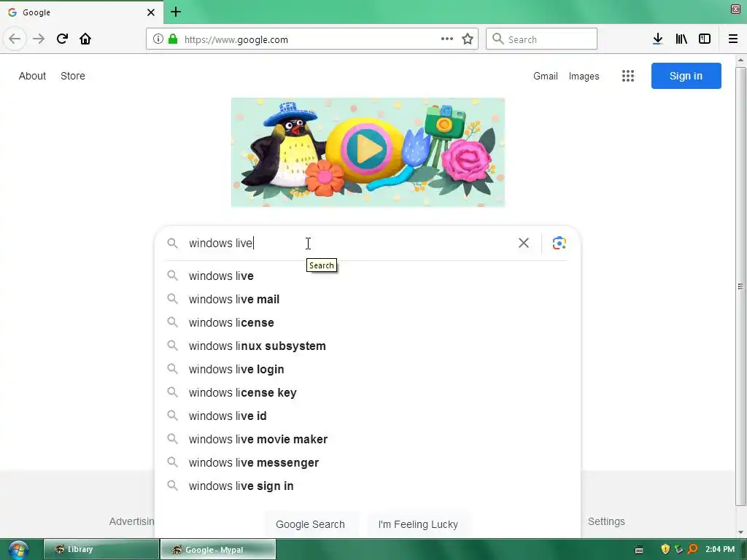This screenshot has height=560, width=747.
Task: Switch to Library taskbar window
Action: tap(101, 549)
